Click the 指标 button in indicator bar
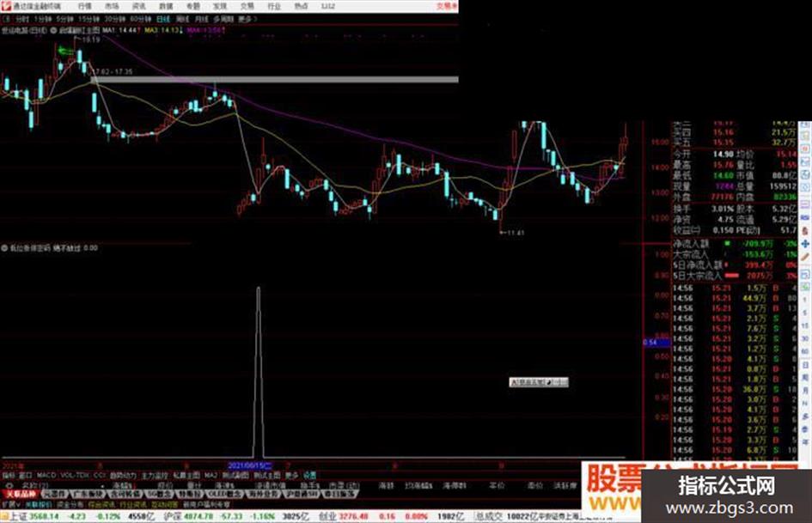The height and width of the screenshot is (523, 812). 9,475
